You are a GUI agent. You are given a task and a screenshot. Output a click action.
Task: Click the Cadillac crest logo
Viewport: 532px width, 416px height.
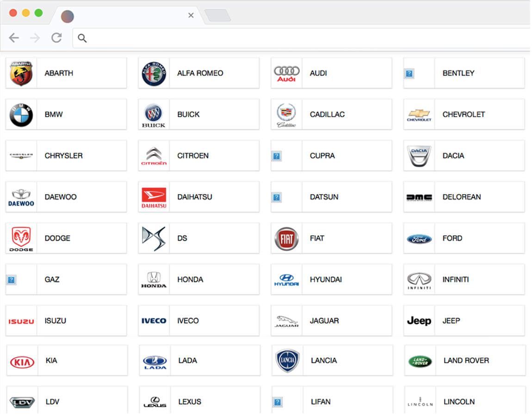coord(286,115)
